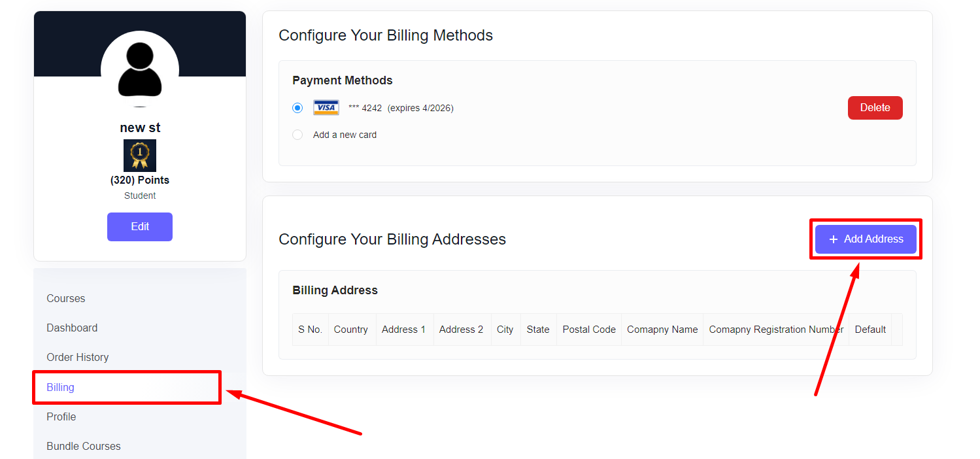Open Courses in the sidebar
The image size is (980, 459).
(x=66, y=298)
